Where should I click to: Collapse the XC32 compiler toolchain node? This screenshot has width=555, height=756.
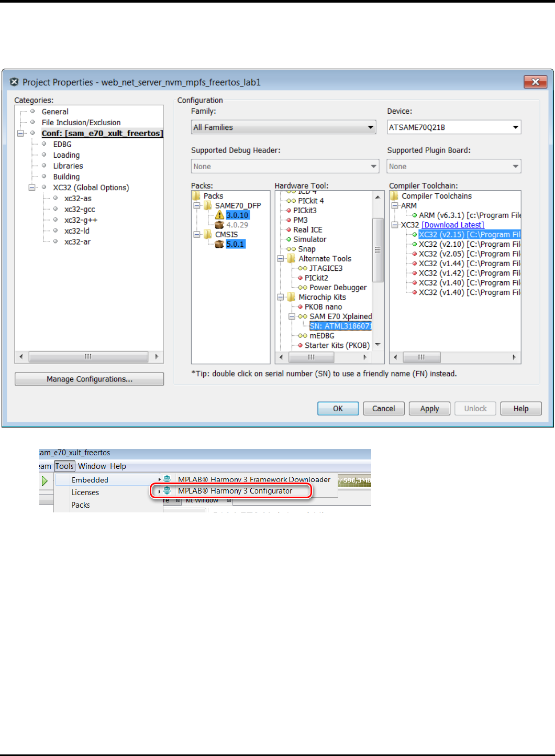(395, 225)
